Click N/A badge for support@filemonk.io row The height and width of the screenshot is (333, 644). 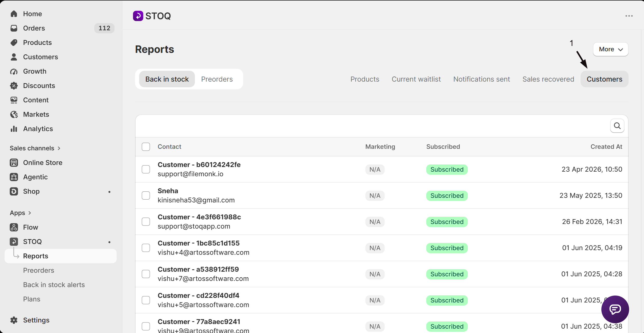375,169
